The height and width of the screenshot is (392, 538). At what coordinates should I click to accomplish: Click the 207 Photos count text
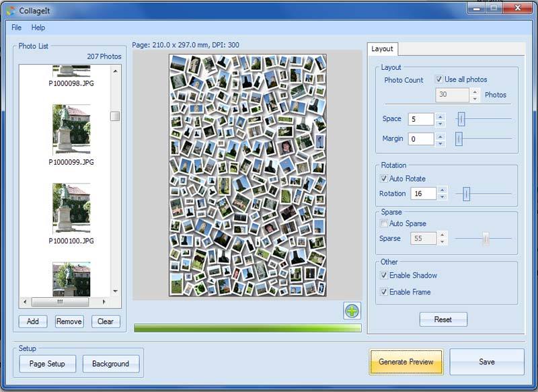coord(104,56)
